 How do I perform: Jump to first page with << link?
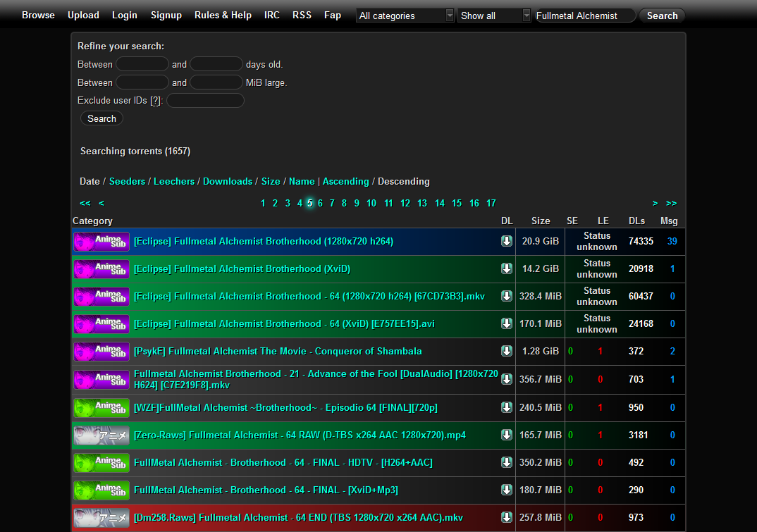[x=85, y=203]
